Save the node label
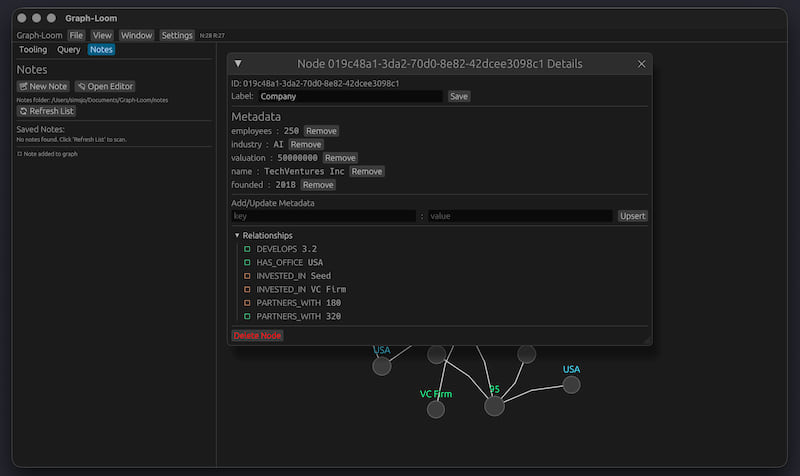 (x=459, y=96)
